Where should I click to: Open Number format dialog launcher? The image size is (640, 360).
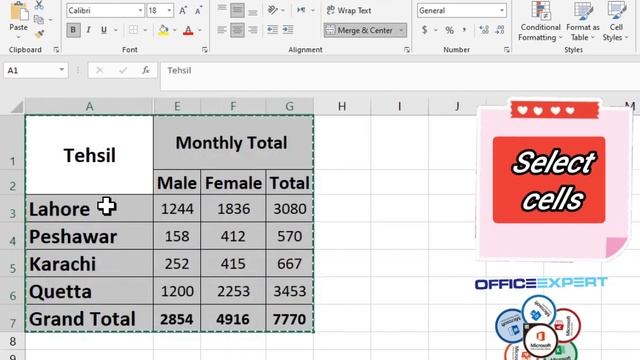pos(507,50)
